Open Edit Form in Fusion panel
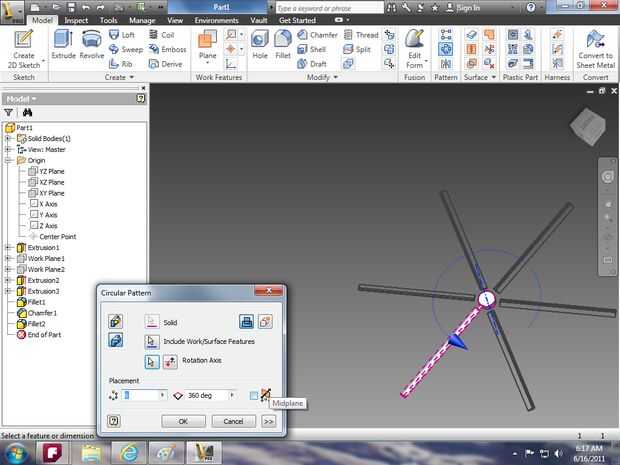620x465 pixels. point(414,48)
